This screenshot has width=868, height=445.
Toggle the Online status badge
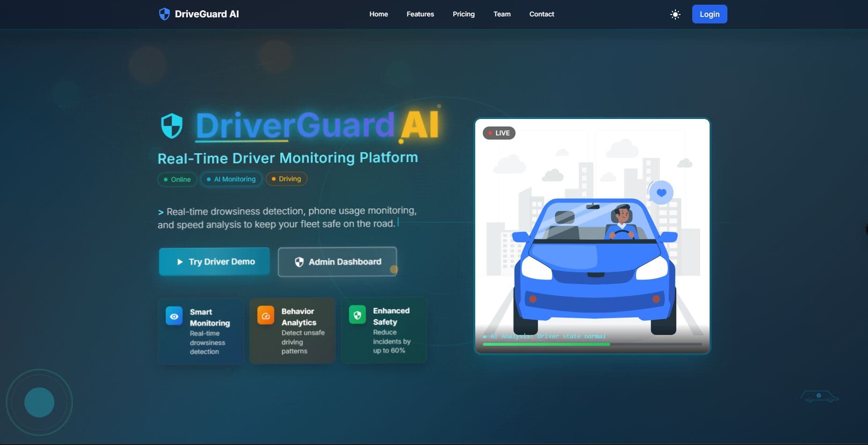(177, 179)
